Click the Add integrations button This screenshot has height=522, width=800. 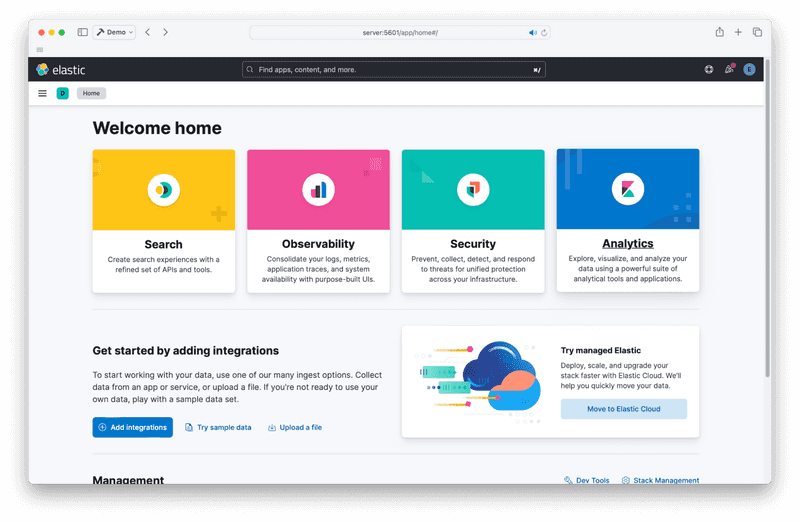(x=132, y=427)
